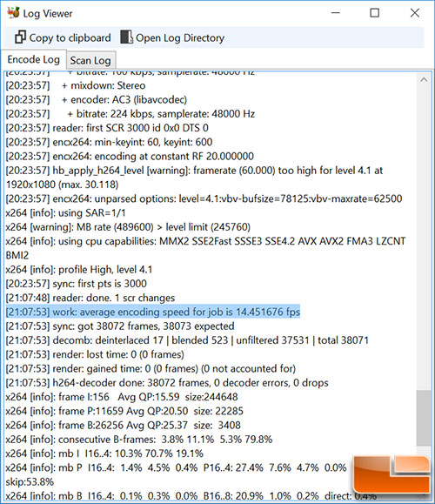Click the 'frame I:156 Avg QP:15.59' line
The image size is (435, 504).
pos(122,397)
